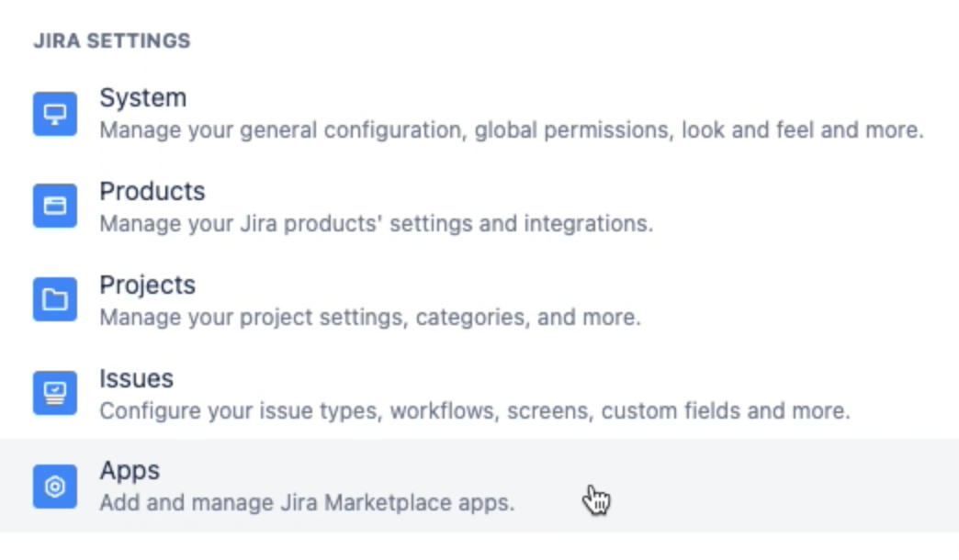This screenshot has height=560, width=959.
Task: Click the Issues screen icon
Action: (55, 393)
